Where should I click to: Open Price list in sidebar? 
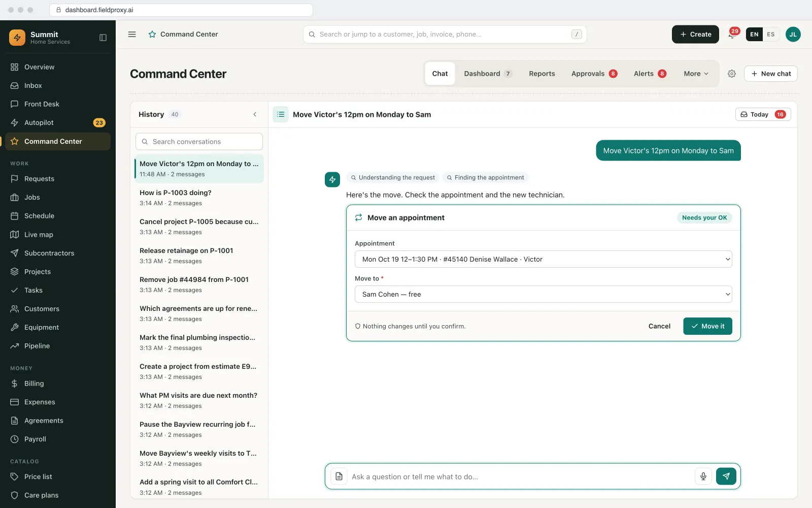pyautogui.click(x=58, y=477)
